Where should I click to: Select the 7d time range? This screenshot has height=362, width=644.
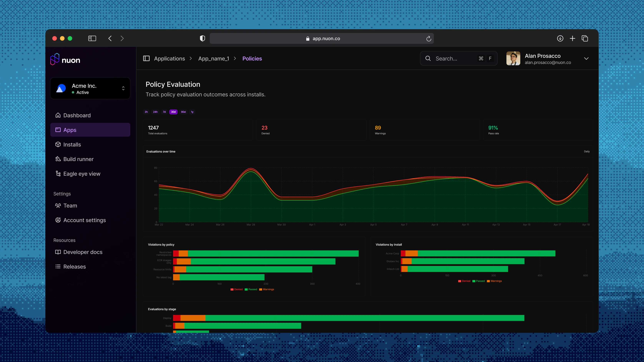tap(164, 112)
